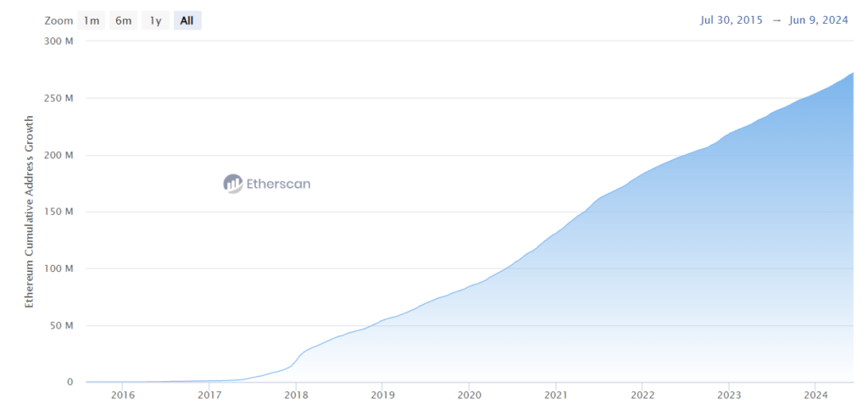Screen dimensions: 868x420
Task: Click the Zoom label beside range buttons
Action: tap(57, 20)
